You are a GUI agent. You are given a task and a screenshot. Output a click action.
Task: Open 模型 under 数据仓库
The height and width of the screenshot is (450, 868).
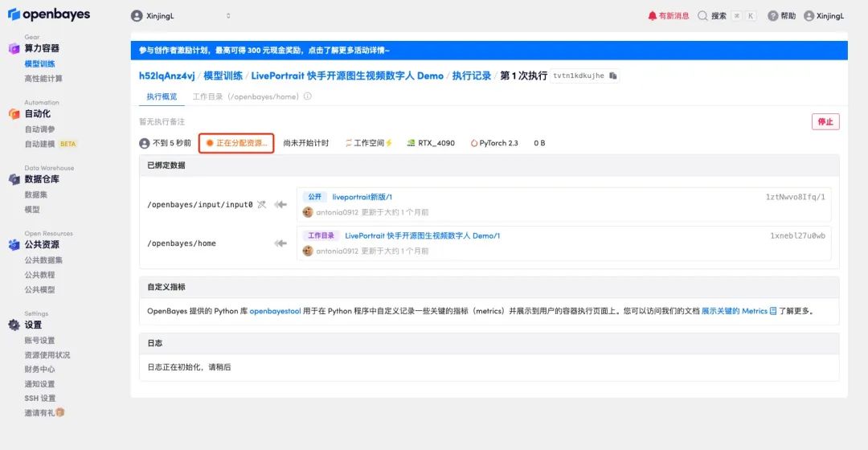[x=32, y=209]
